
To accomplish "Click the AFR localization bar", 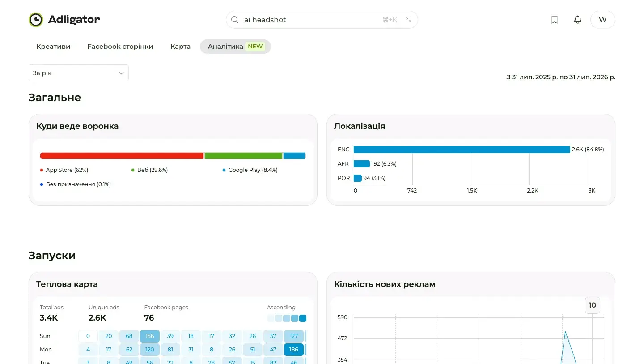I will click(362, 164).
